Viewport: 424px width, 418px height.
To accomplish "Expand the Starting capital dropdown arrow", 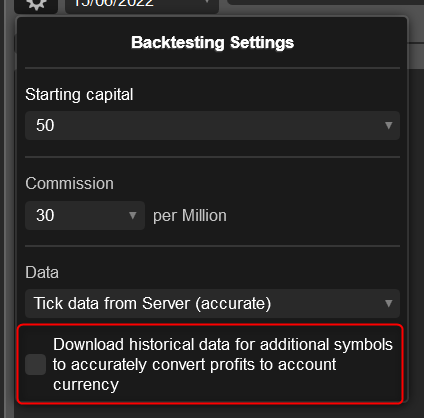I will [x=388, y=125].
